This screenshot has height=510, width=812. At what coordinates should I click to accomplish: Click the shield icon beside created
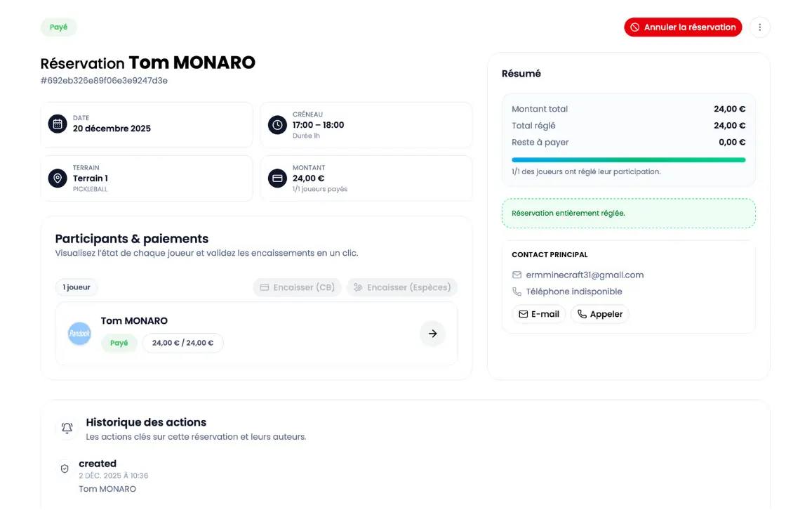pos(65,469)
